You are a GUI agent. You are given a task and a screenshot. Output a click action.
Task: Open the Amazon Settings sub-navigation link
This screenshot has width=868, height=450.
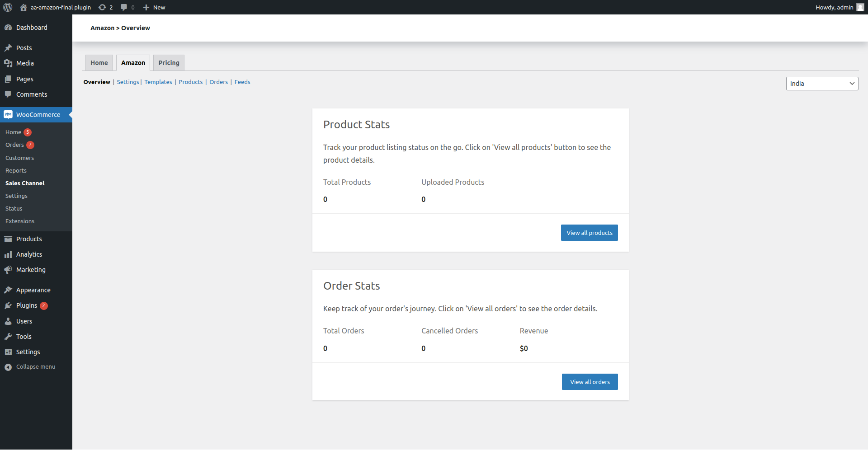pos(128,82)
